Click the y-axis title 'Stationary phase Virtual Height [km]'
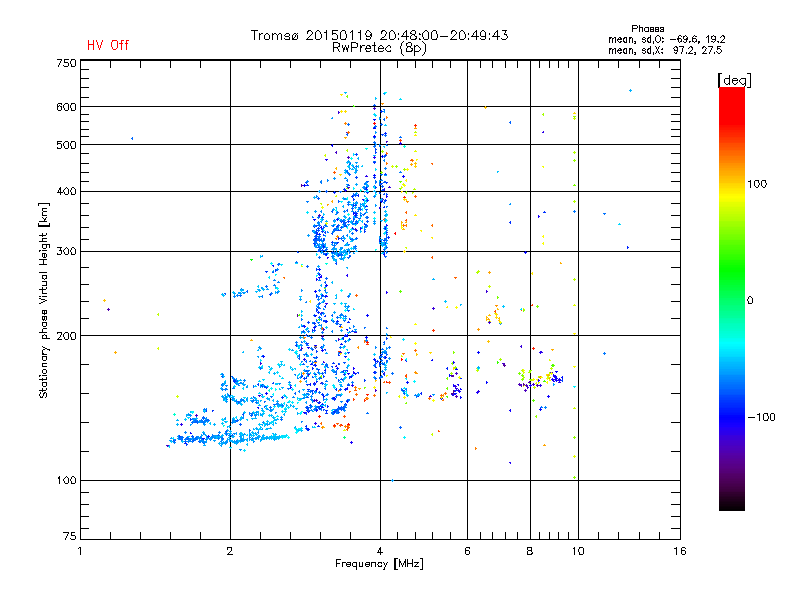Image resolution: width=800 pixels, height=600 pixels. (43, 301)
